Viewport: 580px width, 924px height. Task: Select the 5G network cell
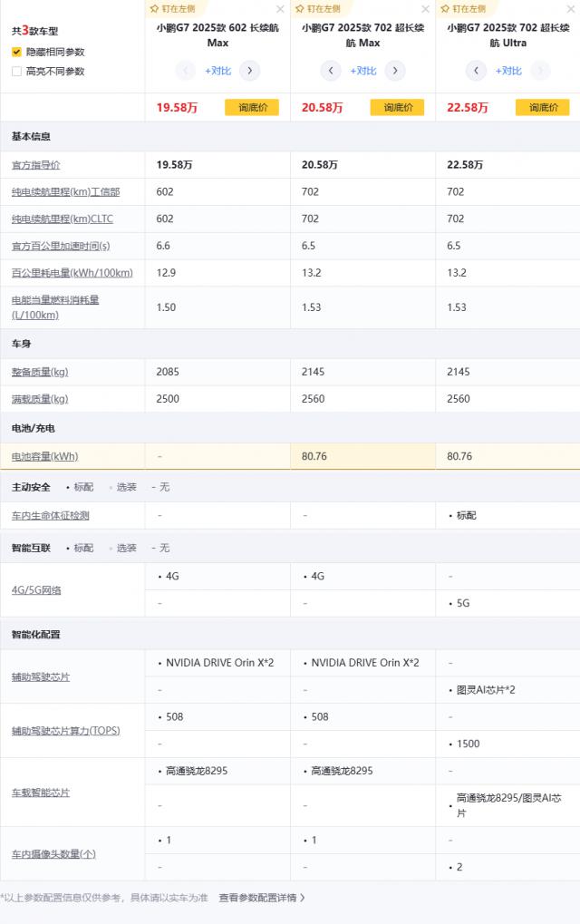[463, 603]
